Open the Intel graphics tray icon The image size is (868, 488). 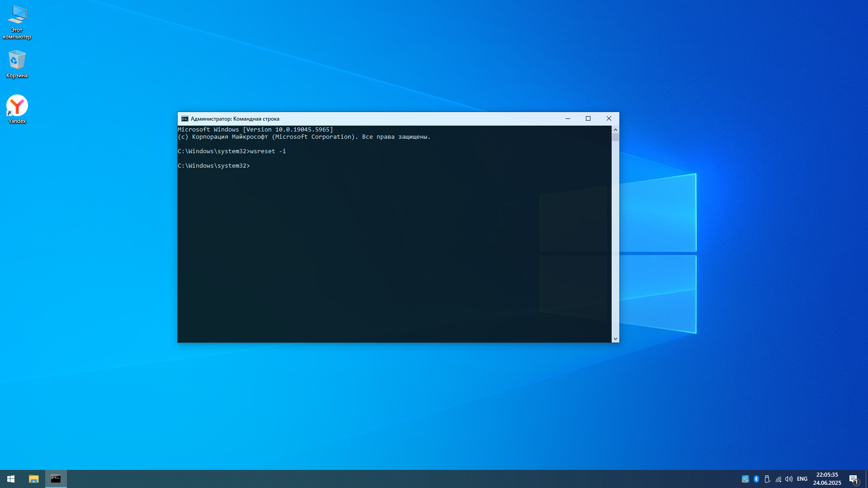(745, 479)
